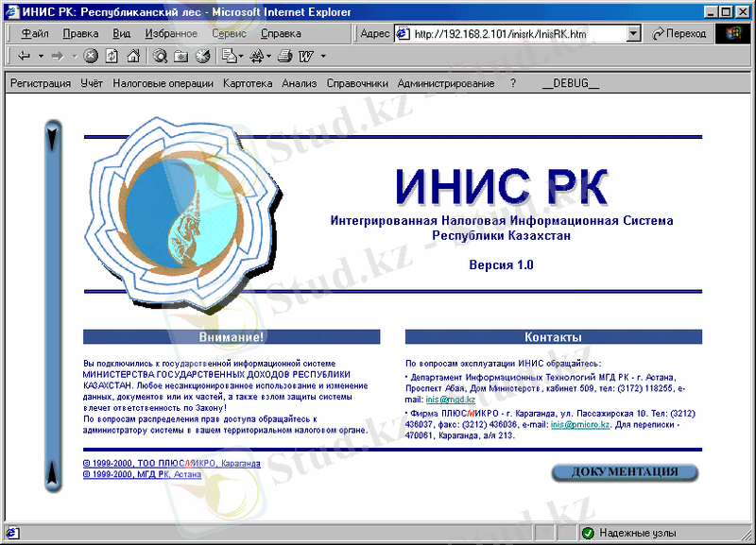The image size is (756, 545).
Task: Click the Windows logo throbber icon
Action: (734, 34)
